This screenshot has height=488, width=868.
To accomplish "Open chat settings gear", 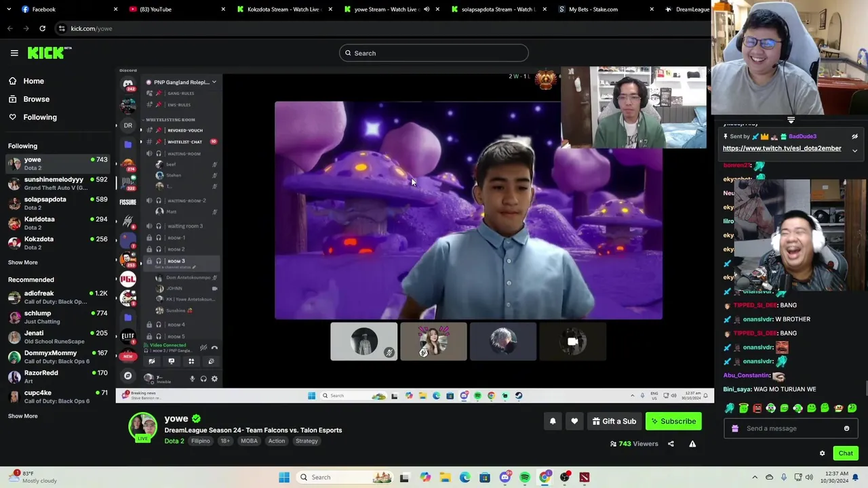I will (823, 453).
